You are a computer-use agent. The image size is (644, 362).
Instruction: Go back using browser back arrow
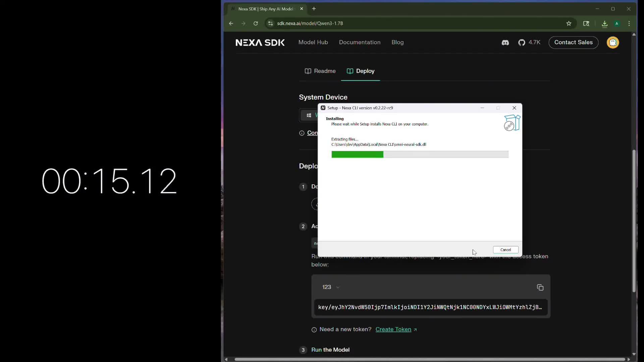pyautogui.click(x=231, y=23)
